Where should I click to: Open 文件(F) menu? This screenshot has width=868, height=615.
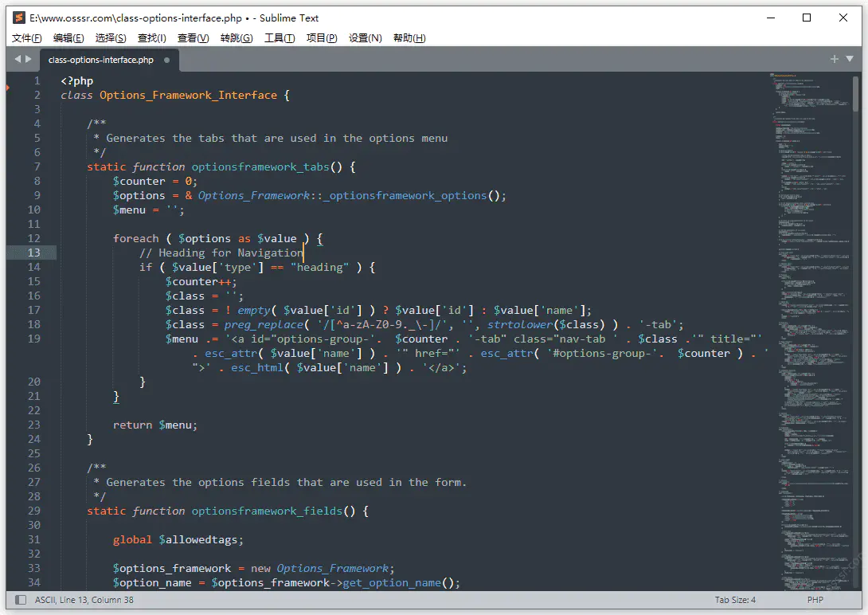click(26, 37)
